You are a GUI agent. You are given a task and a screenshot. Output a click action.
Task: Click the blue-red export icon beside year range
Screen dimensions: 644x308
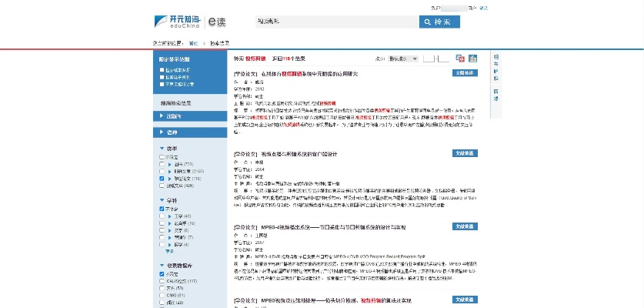pyautogui.click(x=460, y=59)
